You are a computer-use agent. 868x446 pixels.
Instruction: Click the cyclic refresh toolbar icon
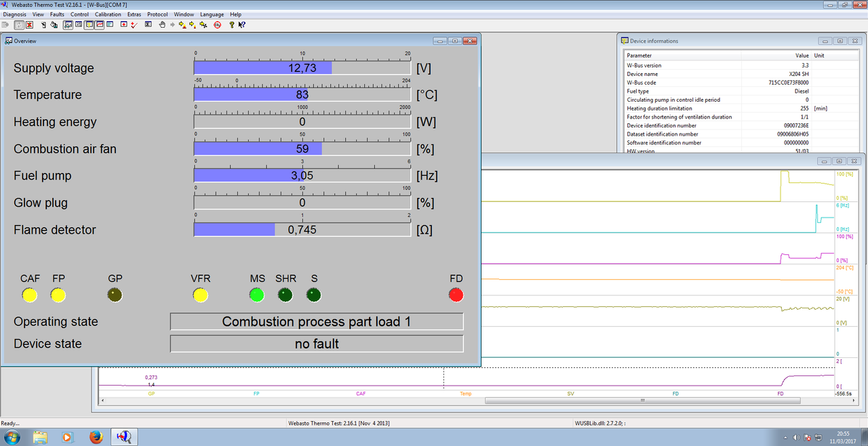coord(19,24)
